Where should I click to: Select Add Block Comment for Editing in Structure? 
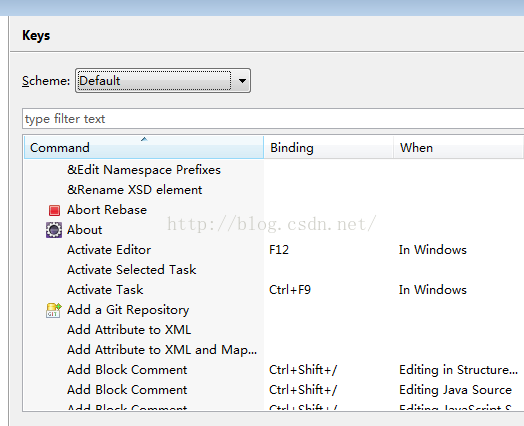(127, 370)
